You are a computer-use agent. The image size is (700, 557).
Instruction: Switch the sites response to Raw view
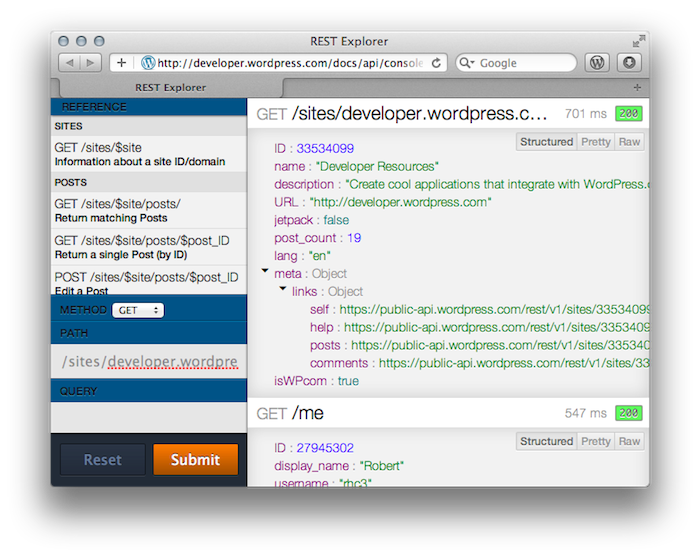click(629, 142)
